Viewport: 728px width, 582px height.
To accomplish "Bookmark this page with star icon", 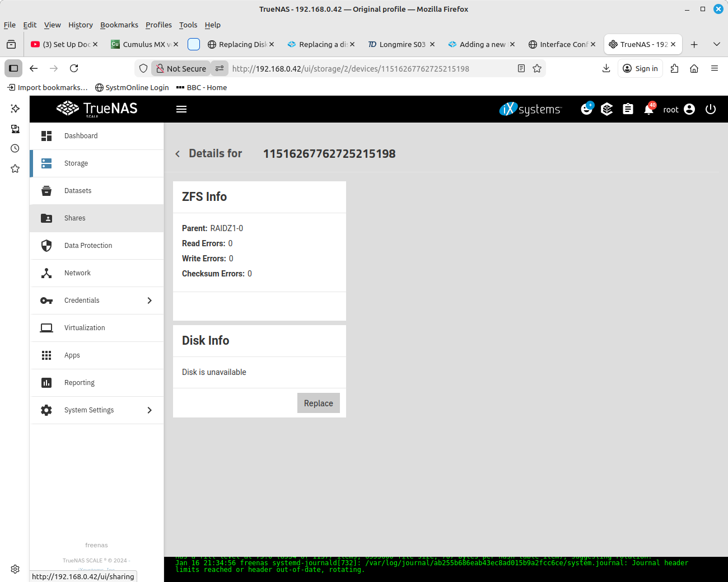I will pyautogui.click(x=537, y=68).
